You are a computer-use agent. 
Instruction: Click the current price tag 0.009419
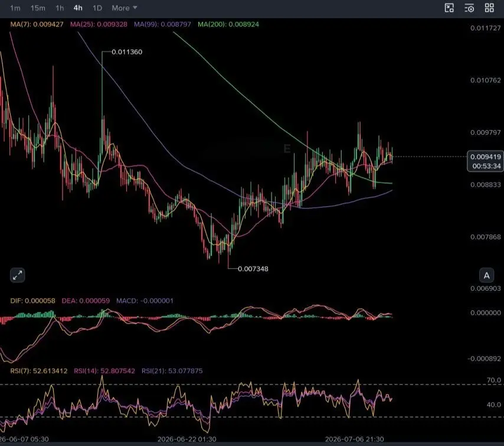point(485,157)
